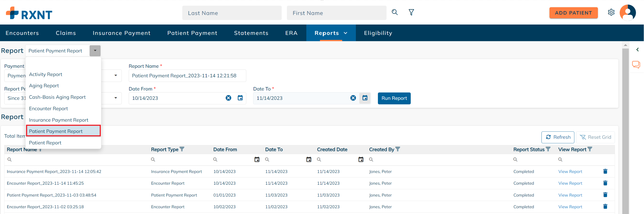Open the Date To calendar picker
The image size is (644, 214).
pos(365,98)
